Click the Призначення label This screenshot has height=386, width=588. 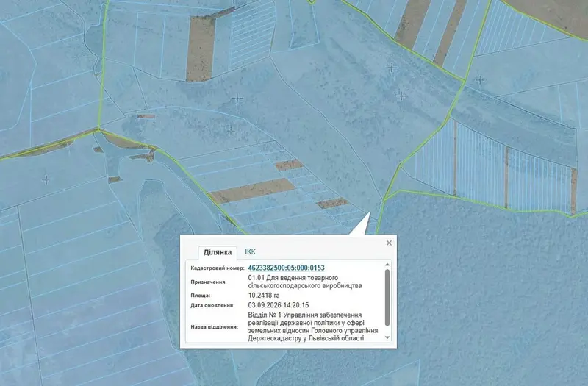click(209, 282)
